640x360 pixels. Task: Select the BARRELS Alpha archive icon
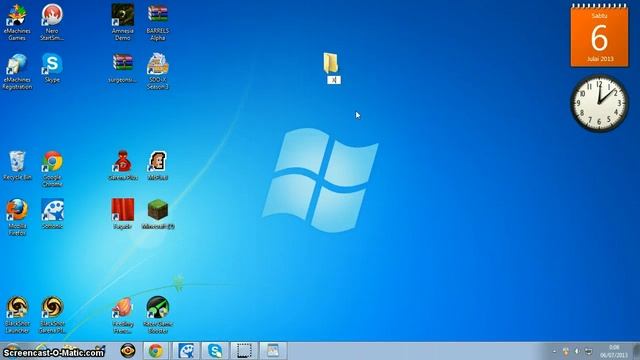(158, 22)
